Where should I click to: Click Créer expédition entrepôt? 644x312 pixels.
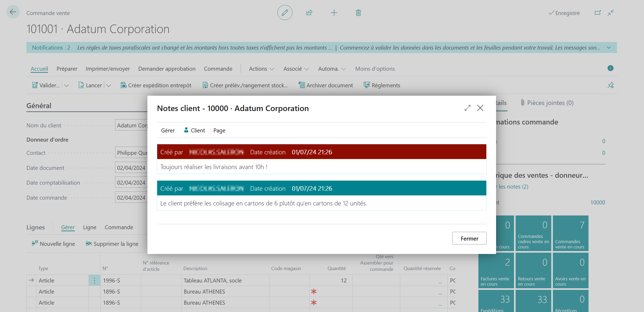pyautogui.click(x=156, y=85)
